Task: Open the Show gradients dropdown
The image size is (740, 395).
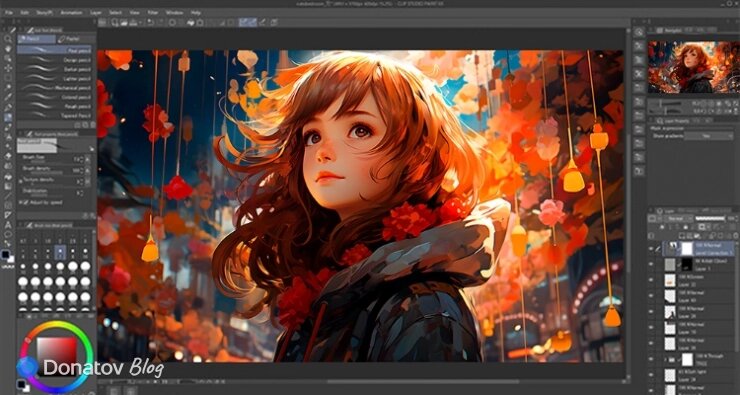Action: click(709, 136)
